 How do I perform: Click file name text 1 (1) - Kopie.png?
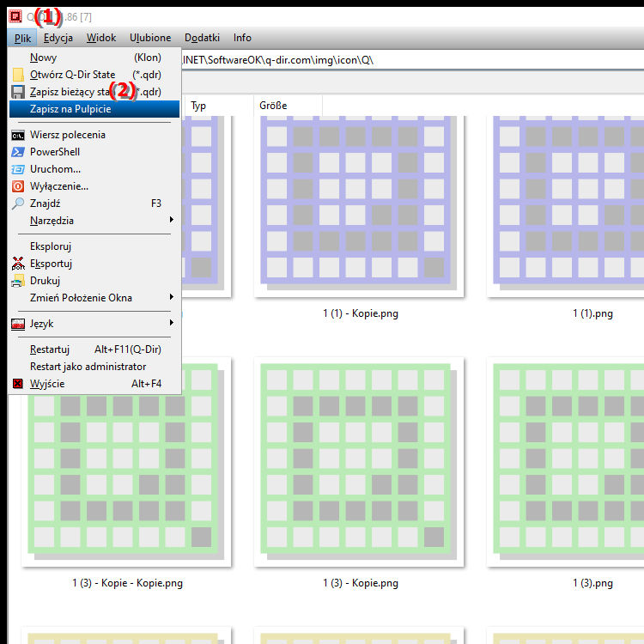pos(361,313)
